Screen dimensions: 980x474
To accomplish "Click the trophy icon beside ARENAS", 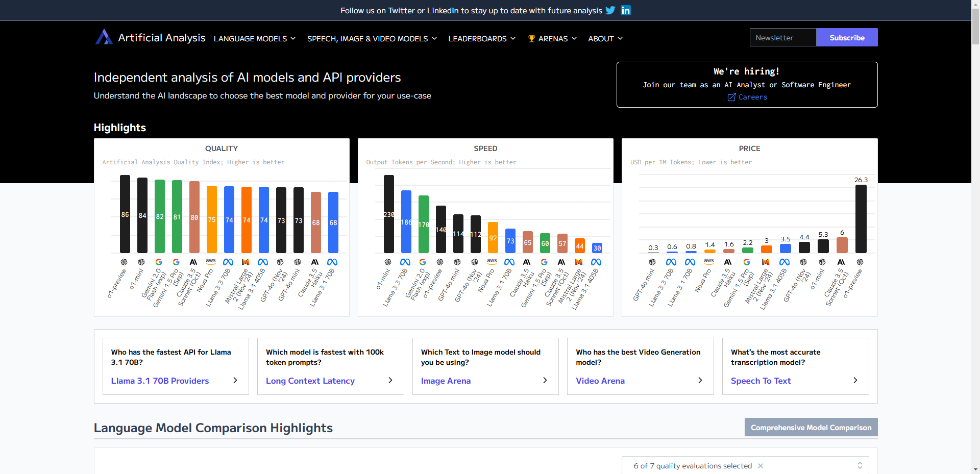I will (x=531, y=38).
